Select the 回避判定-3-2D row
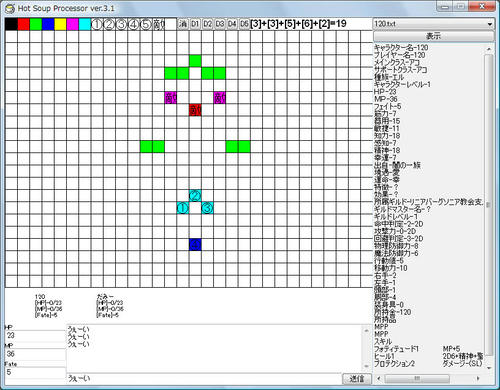This screenshot has width=500, height=390. click(399, 238)
